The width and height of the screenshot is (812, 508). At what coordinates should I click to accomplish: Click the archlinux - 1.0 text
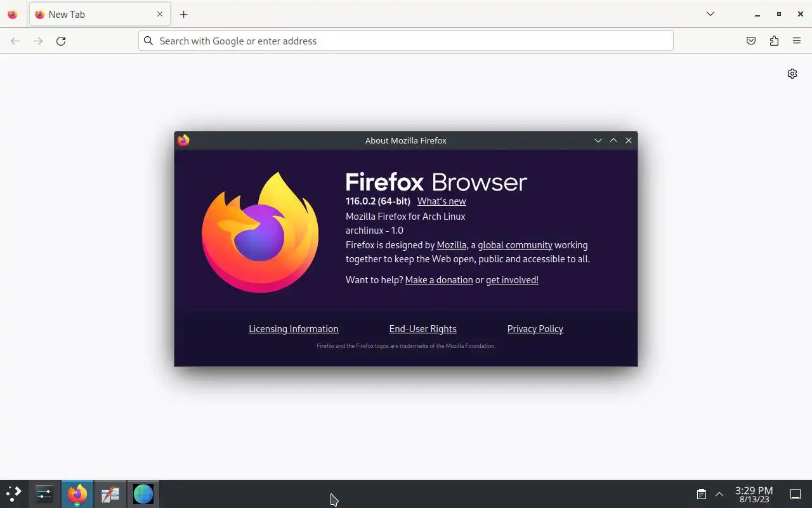coord(374,231)
